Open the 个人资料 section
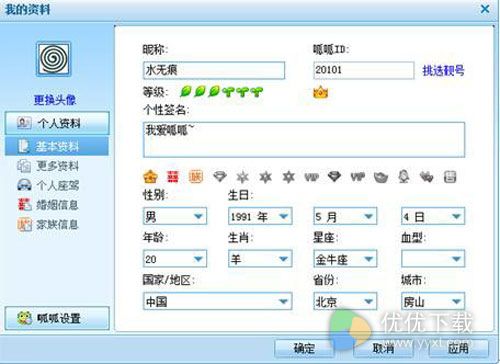The height and width of the screenshot is (364, 500). 57,123
